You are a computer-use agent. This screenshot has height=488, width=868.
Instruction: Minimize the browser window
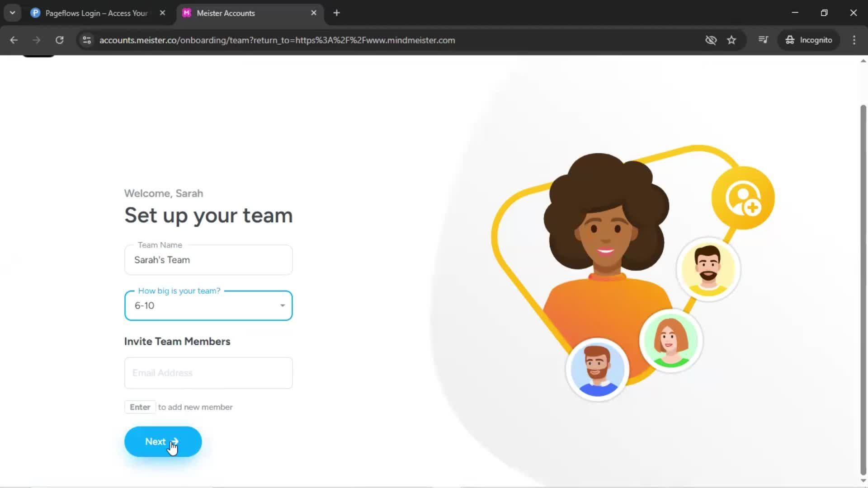coord(795,13)
